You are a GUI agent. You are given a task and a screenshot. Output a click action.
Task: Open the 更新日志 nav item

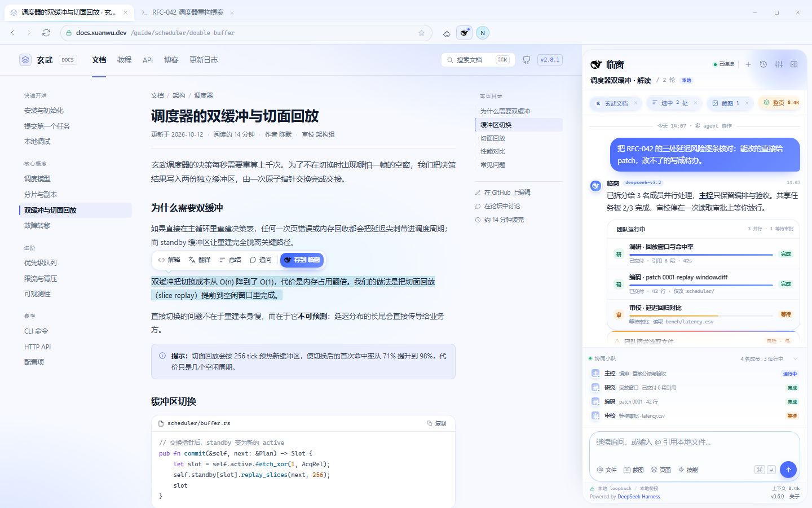pyautogui.click(x=204, y=60)
